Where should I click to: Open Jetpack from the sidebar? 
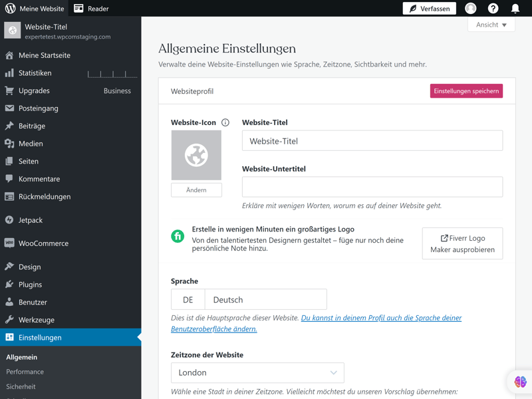31,220
